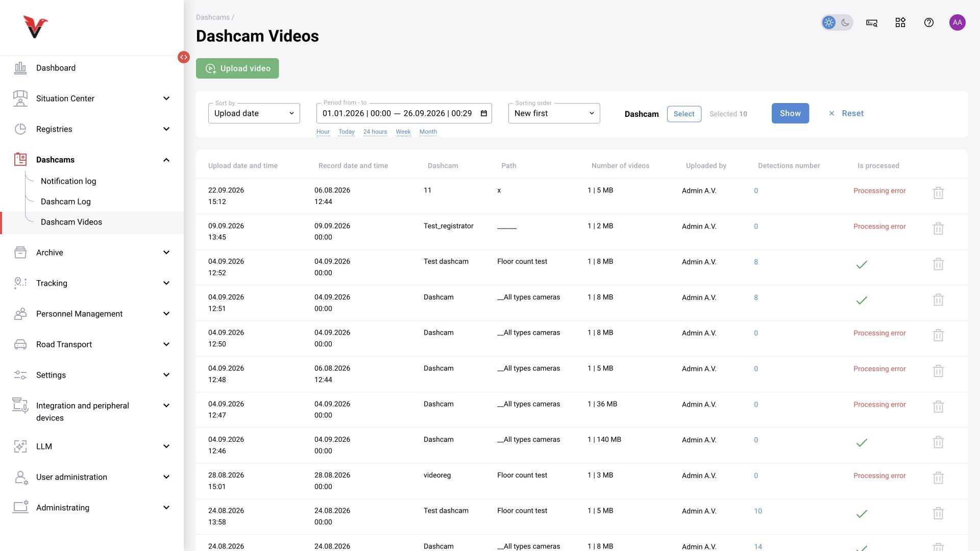The height and width of the screenshot is (551, 980).
Task: Click the company logo in the sidebar
Action: click(35, 27)
